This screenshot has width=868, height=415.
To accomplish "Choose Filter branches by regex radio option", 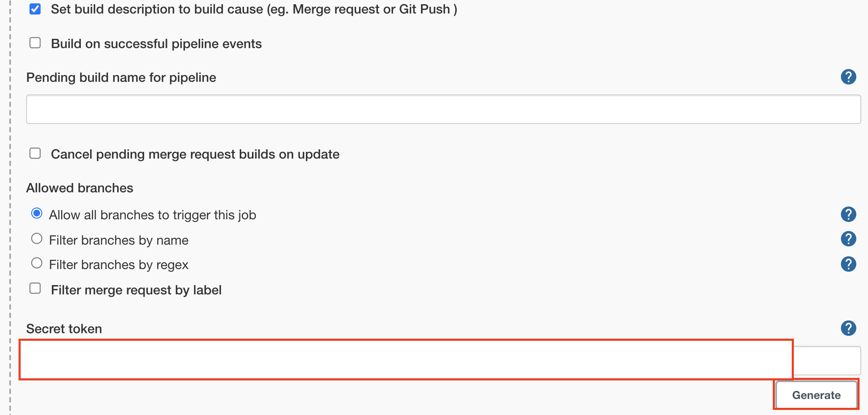I will (x=37, y=263).
